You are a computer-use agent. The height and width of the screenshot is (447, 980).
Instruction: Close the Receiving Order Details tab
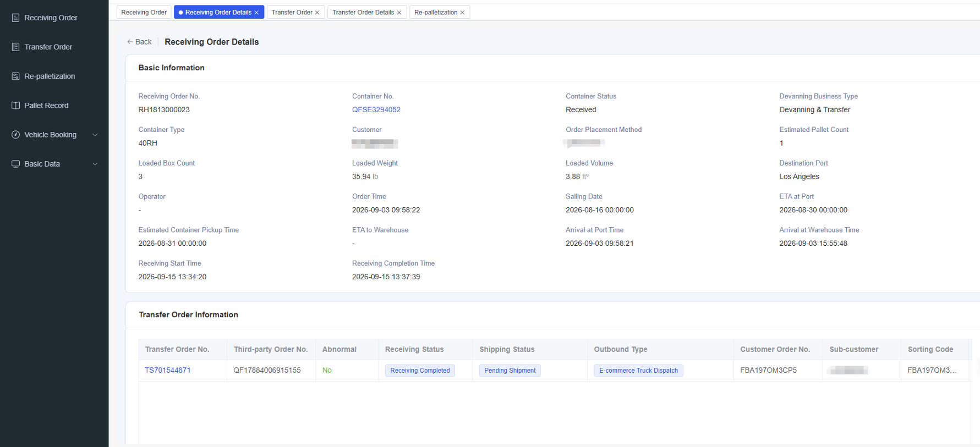pyautogui.click(x=256, y=13)
